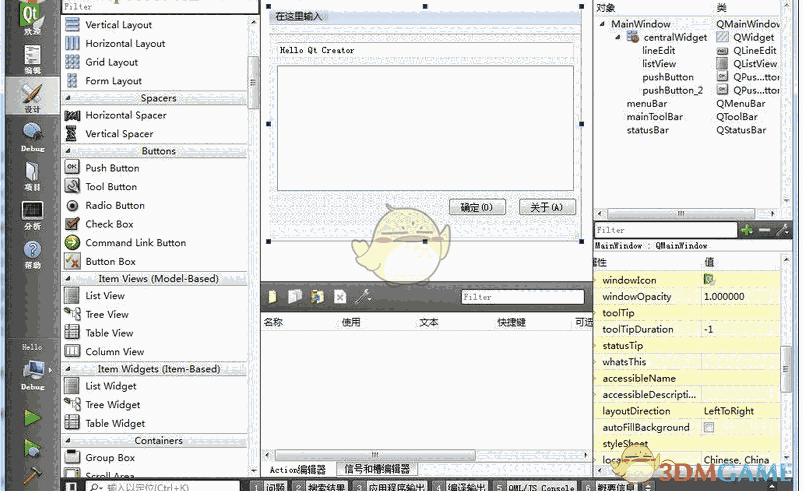This screenshot has height=491, width=803.
Task: Click the locator input field (Ctrl+K)
Action: click(x=163, y=486)
